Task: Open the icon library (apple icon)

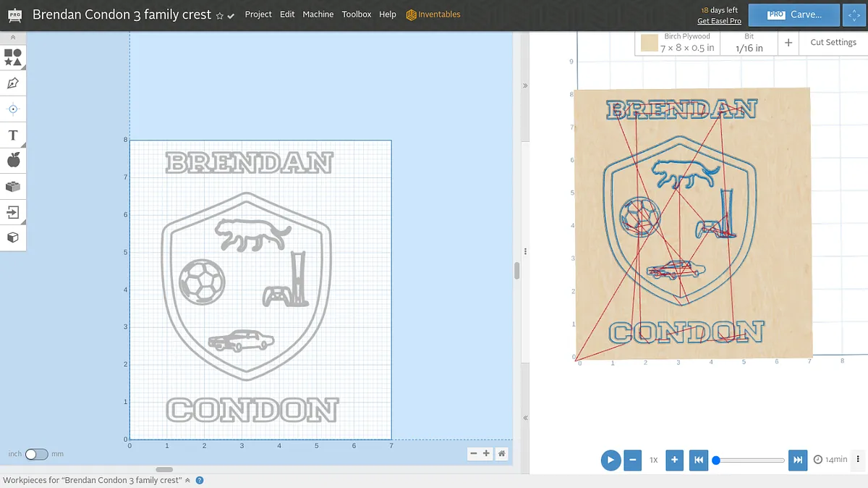Action: coord(13,161)
